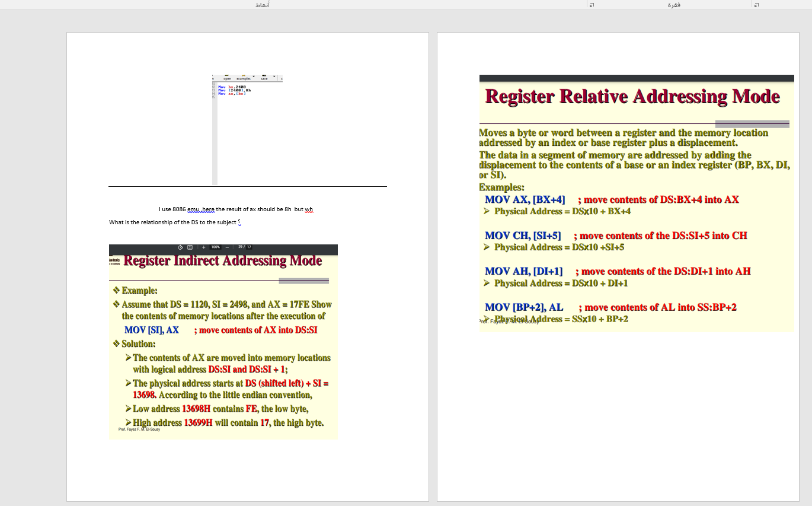Open the dropdown arrow left of the open button
Image resolution: width=812 pixels, height=506 pixels.
tap(212, 78)
